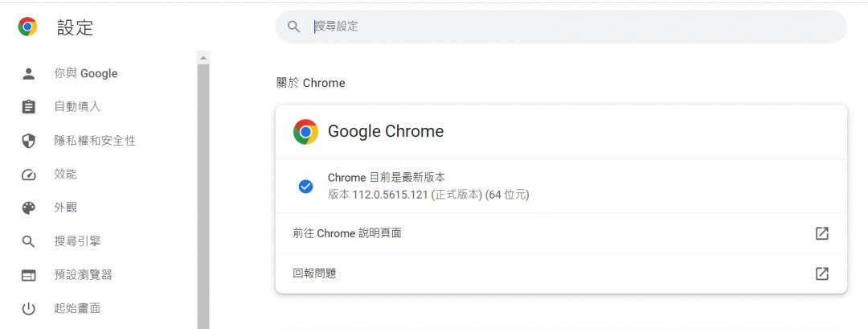The height and width of the screenshot is (329, 868).
Task: Click the power icon for 起始畫面
Action: (29, 308)
